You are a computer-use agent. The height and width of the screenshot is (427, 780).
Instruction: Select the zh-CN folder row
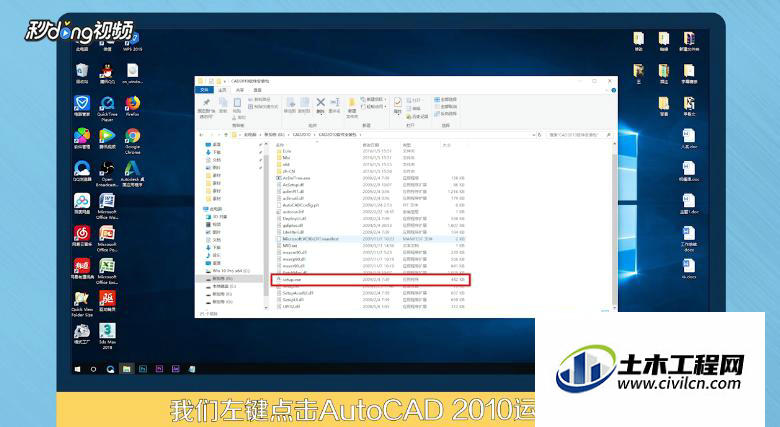(369, 171)
